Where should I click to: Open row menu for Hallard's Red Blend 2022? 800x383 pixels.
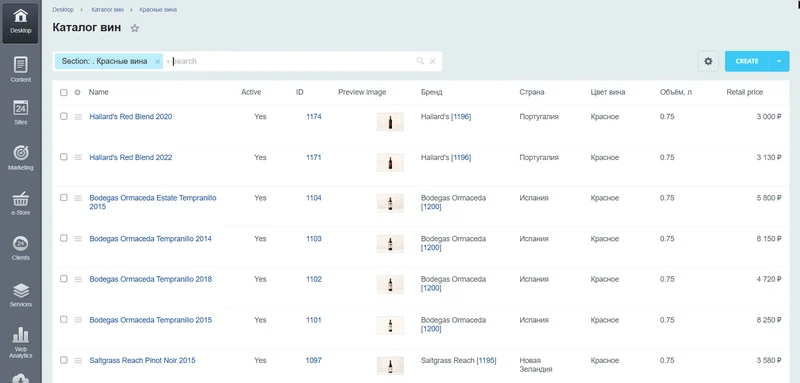pyautogui.click(x=78, y=158)
